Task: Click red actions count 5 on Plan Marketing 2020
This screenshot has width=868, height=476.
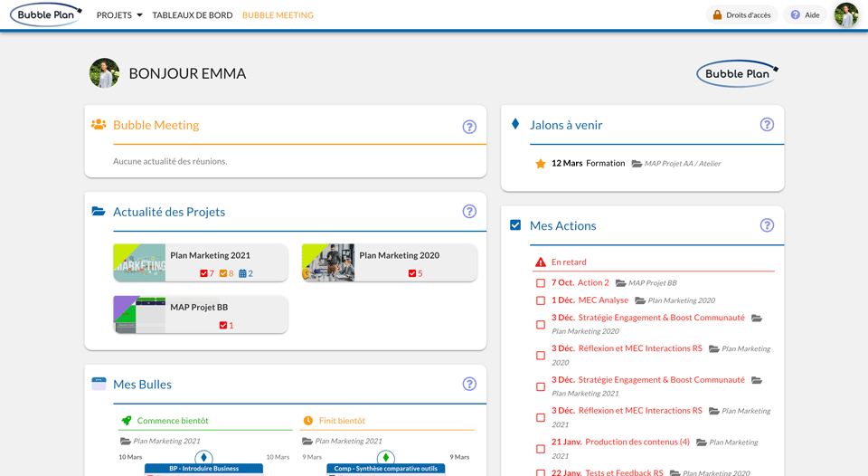Action: pos(415,273)
